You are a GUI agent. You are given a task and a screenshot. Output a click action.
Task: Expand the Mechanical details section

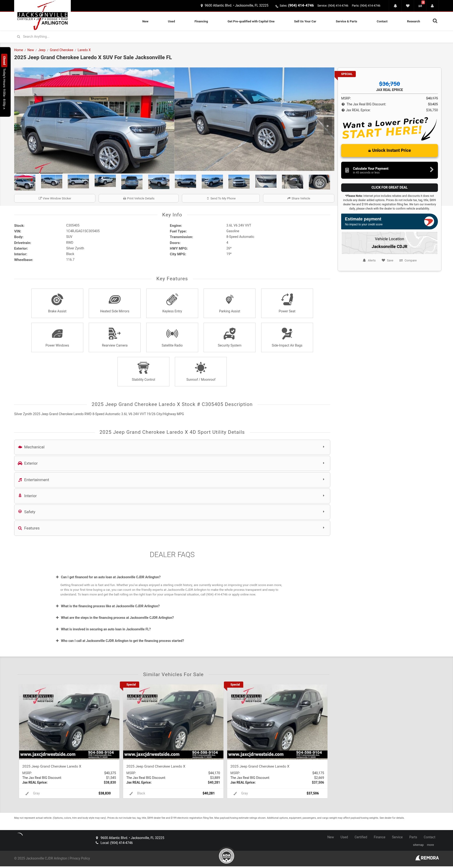pyautogui.click(x=172, y=447)
